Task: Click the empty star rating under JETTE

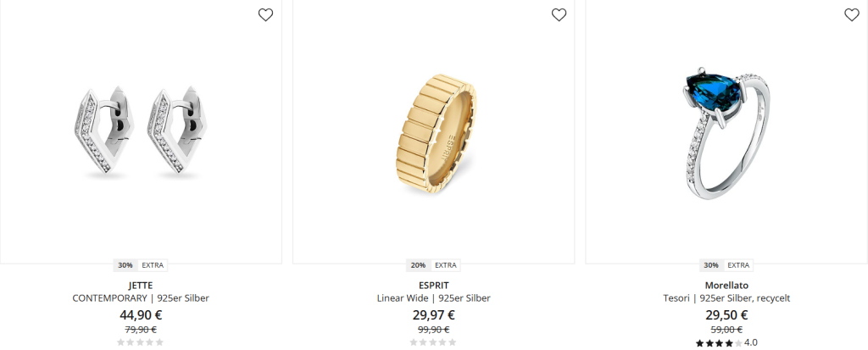Action: point(141,343)
